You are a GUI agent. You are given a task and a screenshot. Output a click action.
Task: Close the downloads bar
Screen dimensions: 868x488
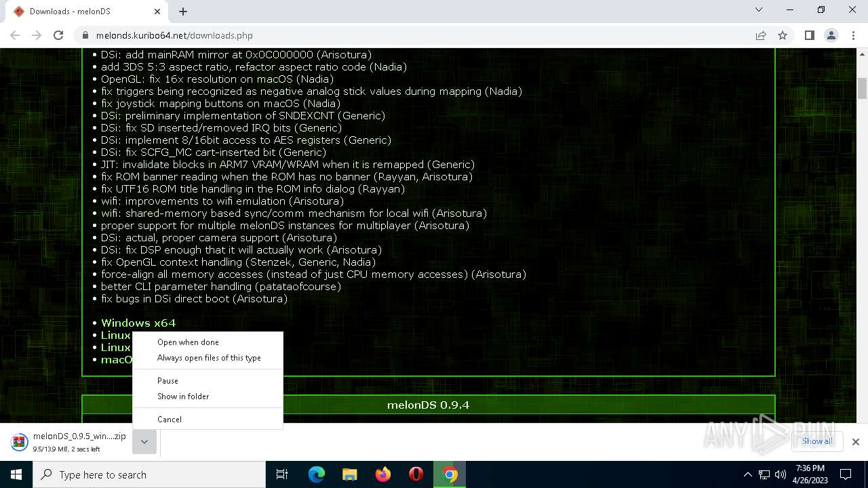tap(856, 442)
